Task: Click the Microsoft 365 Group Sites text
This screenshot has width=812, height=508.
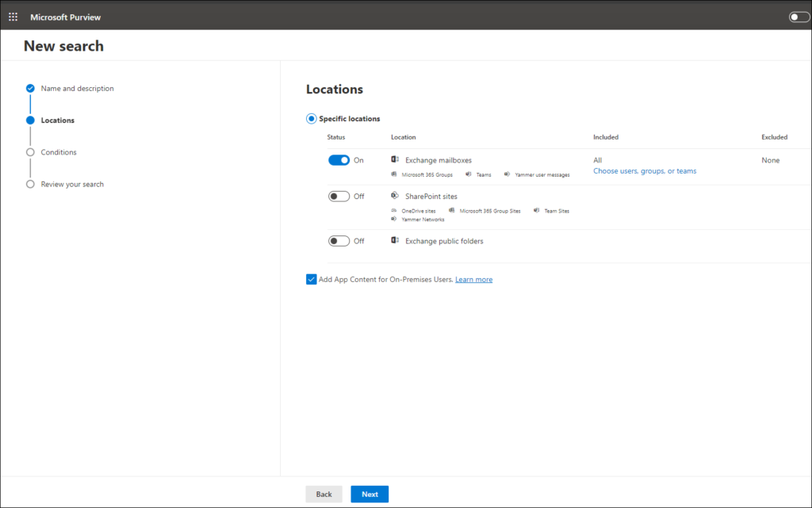Action: [490, 211]
